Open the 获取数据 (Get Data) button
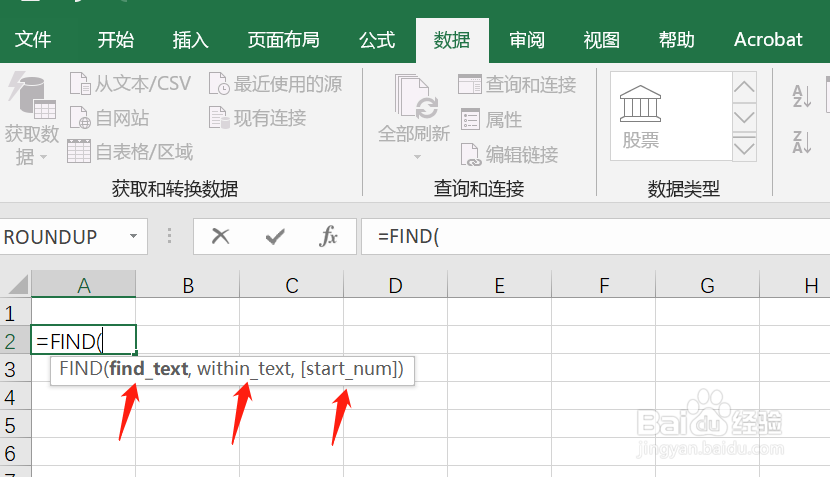 [32, 120]
